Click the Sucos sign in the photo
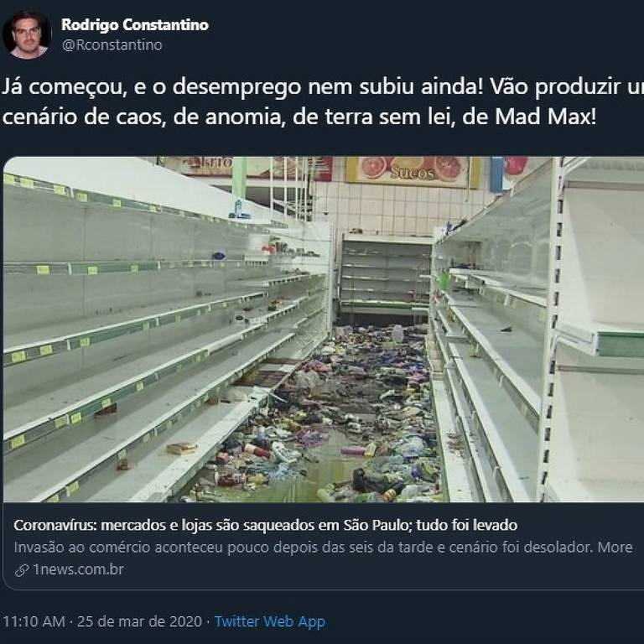Viewport: 644px width, 644px height. tap(412, 173)
